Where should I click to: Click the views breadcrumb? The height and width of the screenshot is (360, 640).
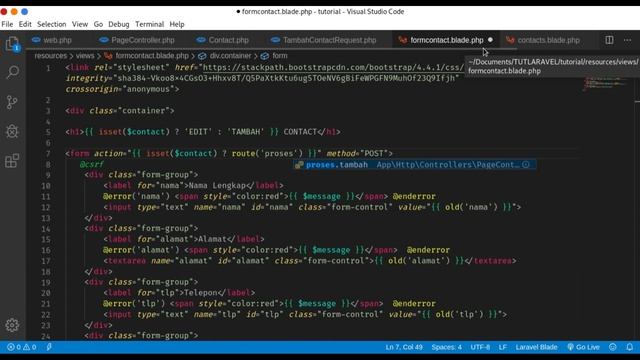coord(85,56)
